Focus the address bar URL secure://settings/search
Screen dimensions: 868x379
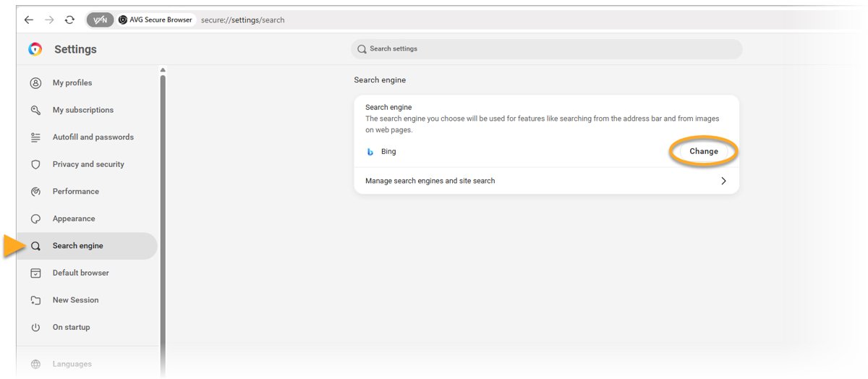pyautogui.click(x=243, y=20)
